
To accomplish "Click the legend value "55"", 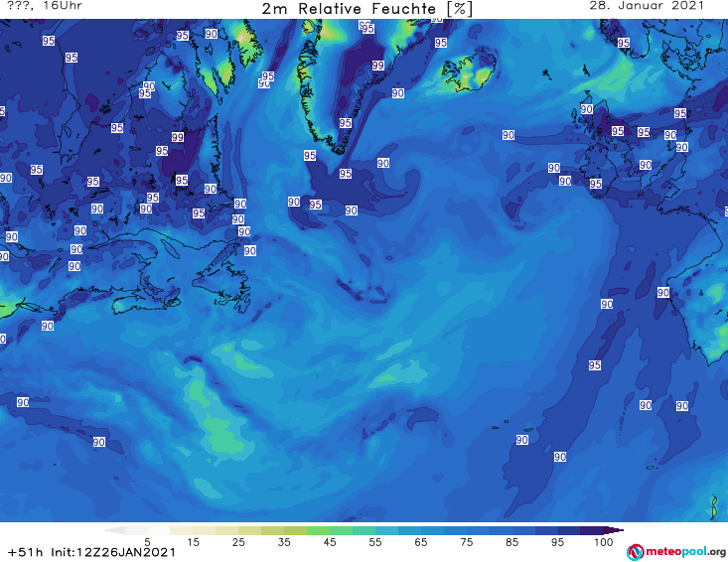I will pyautogui.click(x=375, y=542).
